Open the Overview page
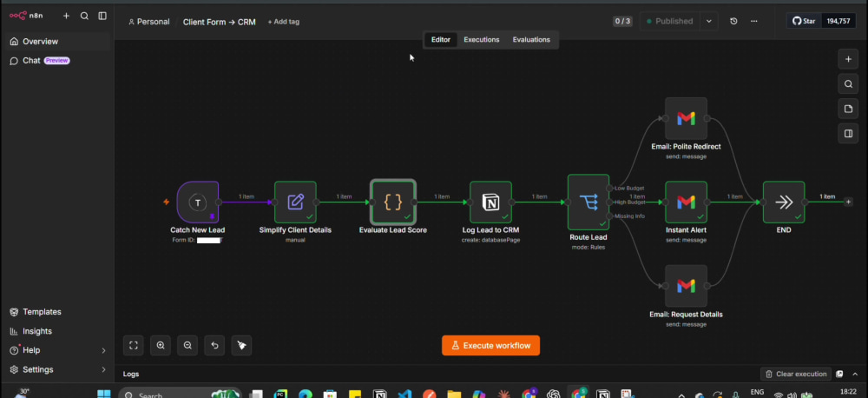868x398 pixels. pyautogui.click(x=57, y=42)
